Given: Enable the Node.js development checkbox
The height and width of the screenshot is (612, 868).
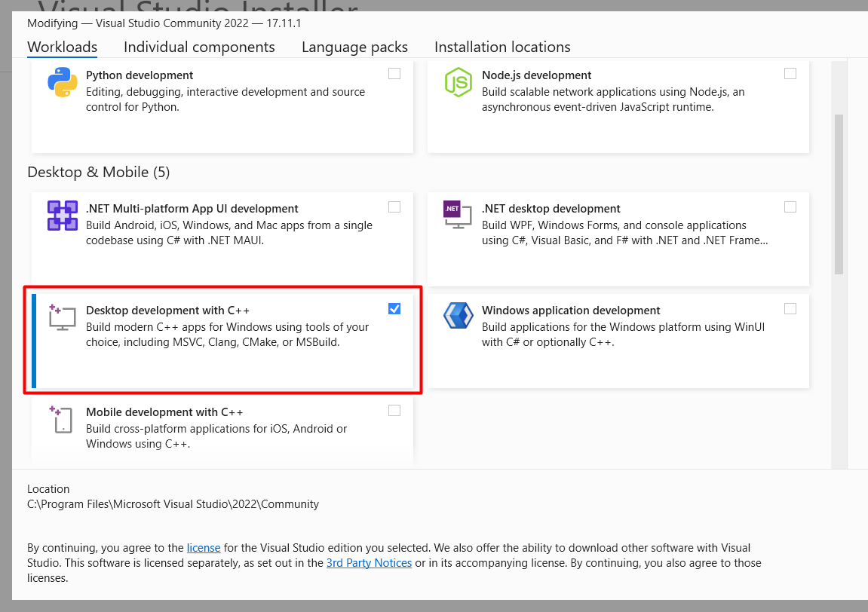Looking at the screenshot, I should pos(790,74).
